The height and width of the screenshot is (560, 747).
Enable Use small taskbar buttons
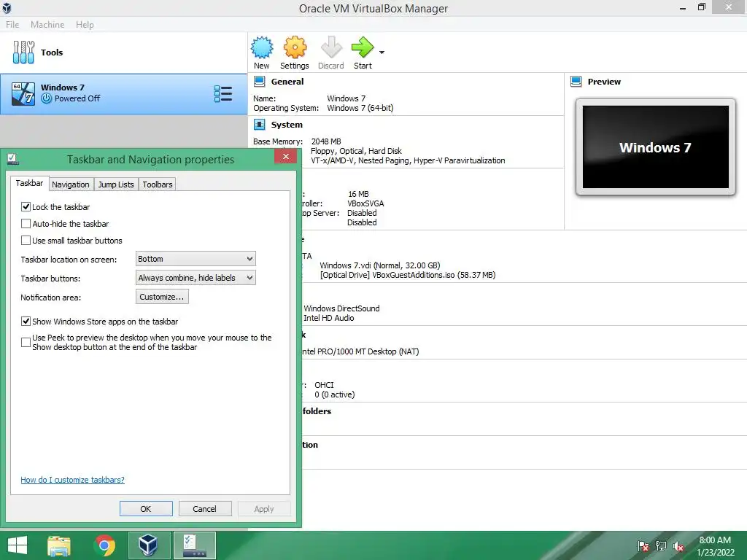coord(26,240)
